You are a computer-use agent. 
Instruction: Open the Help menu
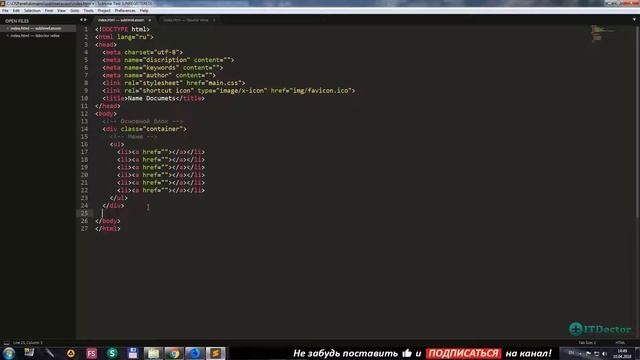144,11
